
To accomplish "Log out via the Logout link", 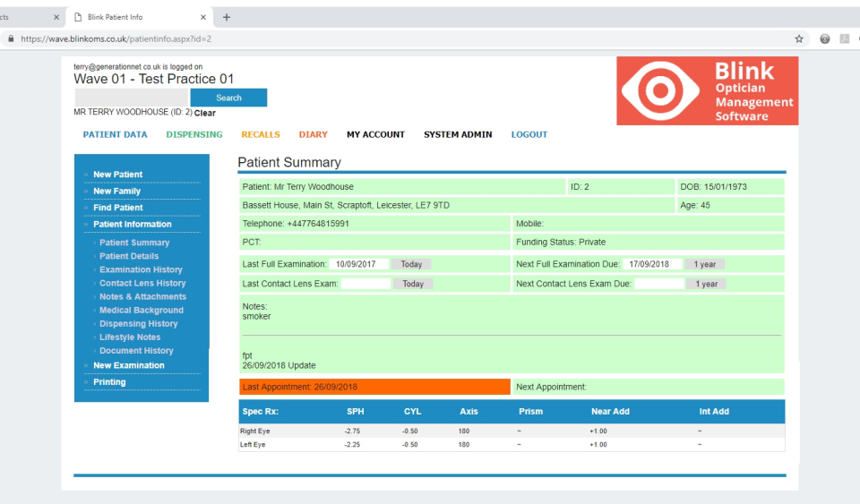I will click(x=529, y=134).
